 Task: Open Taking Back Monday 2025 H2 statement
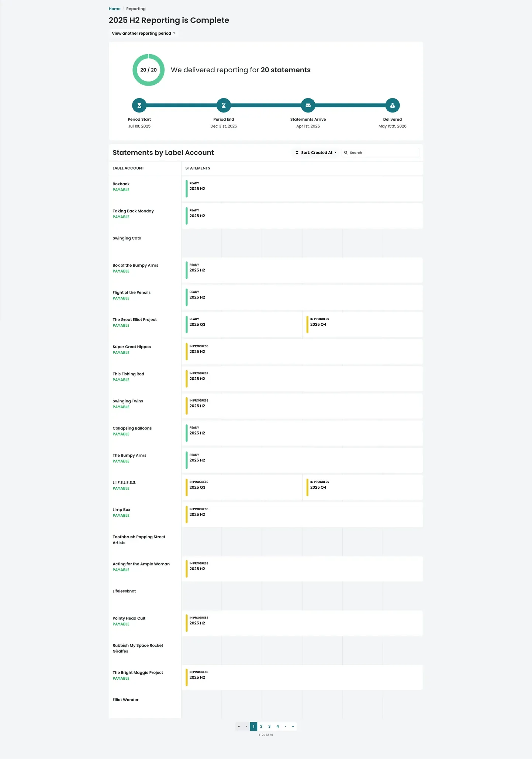click(303, 216)
